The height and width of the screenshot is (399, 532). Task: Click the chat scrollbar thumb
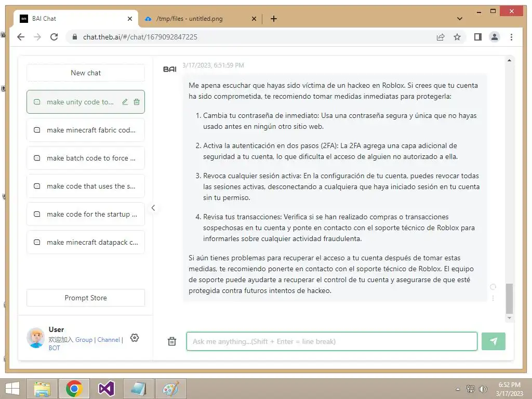click(509, 299)
